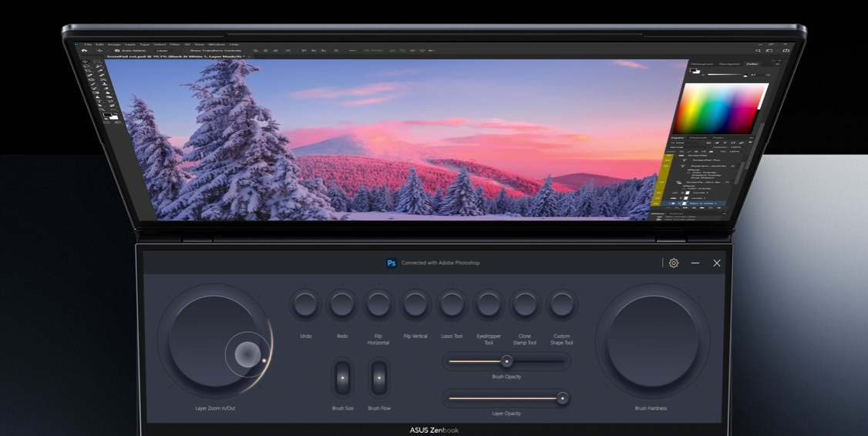Open the layer Kind filter dropdown
This screenshot has width=868, height=436.
point(685,143)
